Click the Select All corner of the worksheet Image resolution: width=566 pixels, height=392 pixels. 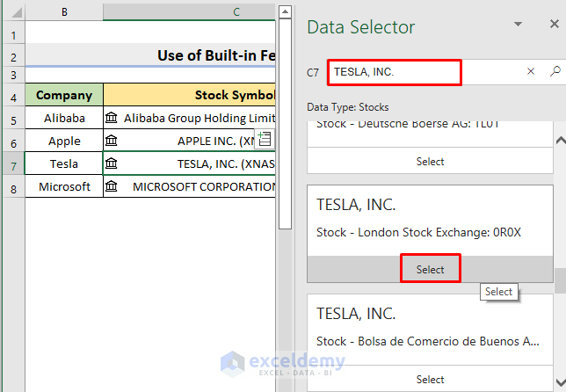(12, 11)
